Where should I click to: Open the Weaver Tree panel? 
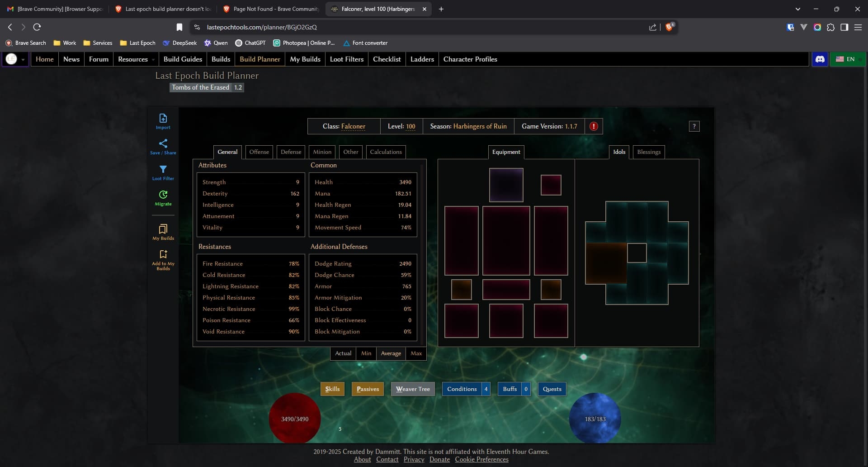pos(412,389)
